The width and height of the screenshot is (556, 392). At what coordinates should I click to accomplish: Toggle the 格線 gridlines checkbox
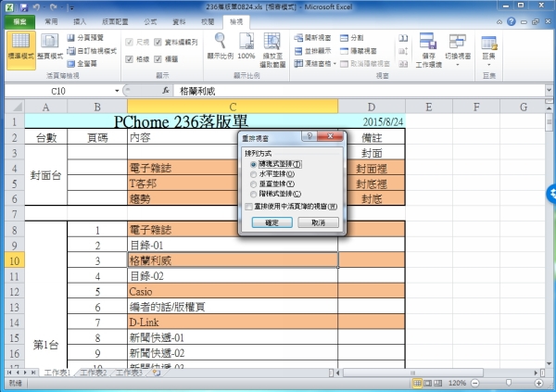pyautogui.click(x=131, y=57)
